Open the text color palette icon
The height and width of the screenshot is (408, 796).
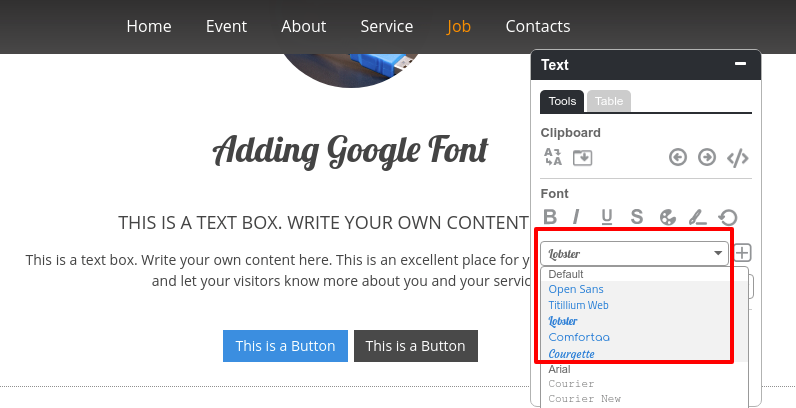(668, 217)
